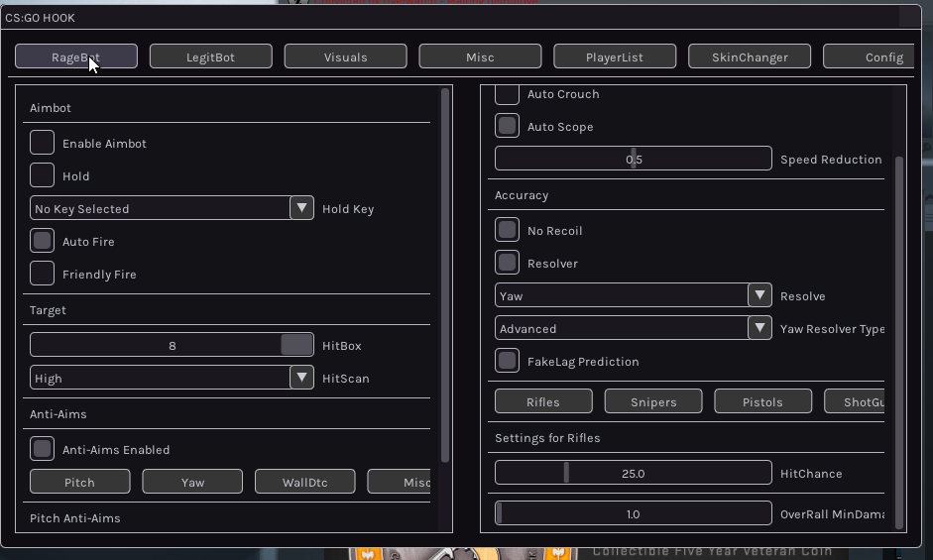Select the Misc anti-aim button
Image resolution: width=933 pixels, height=560 pixels.
[400, 482]
